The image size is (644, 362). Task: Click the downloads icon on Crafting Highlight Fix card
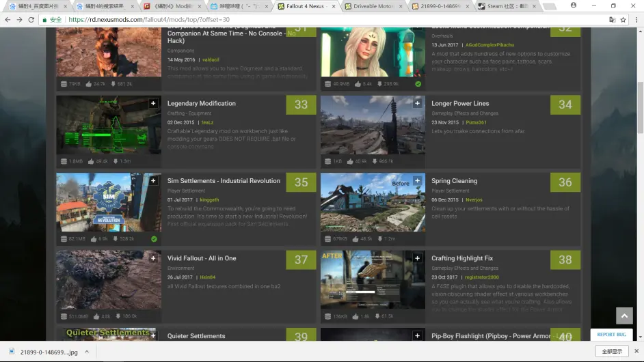click(x=377, y=316)
